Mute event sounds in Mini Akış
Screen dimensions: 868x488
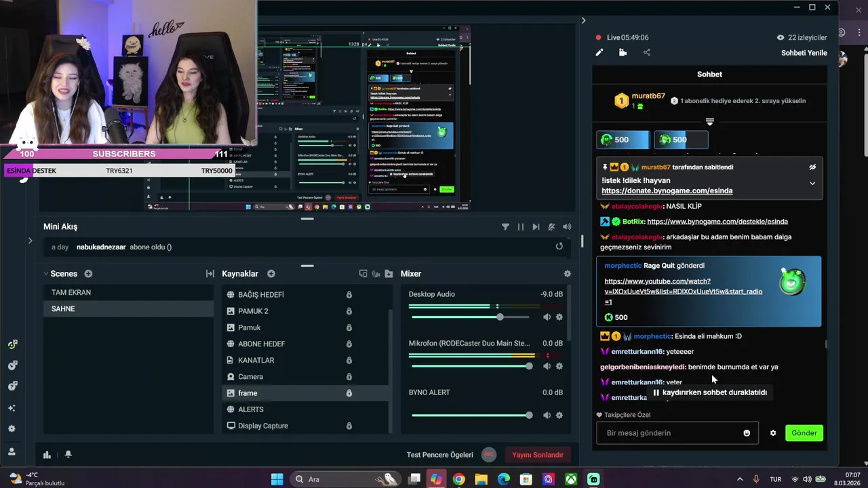pyautogui.click(x=551, y=227)
